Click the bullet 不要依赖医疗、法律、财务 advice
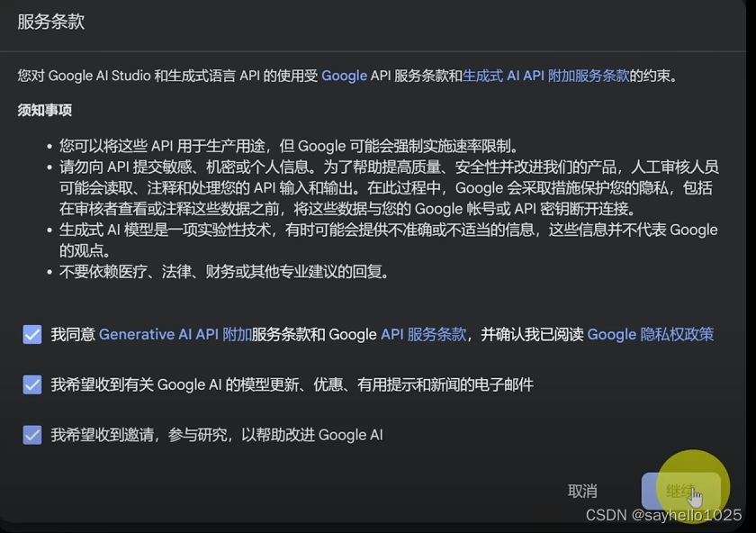This screenshot has height=533, width=756. 224,272
